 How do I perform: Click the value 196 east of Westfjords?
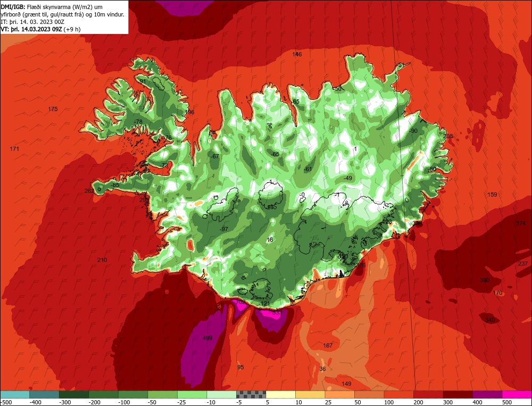pos(190,112)
